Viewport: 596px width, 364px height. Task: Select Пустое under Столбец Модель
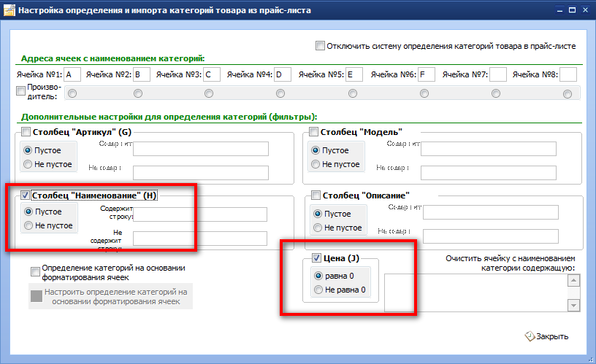coord(316,150)
